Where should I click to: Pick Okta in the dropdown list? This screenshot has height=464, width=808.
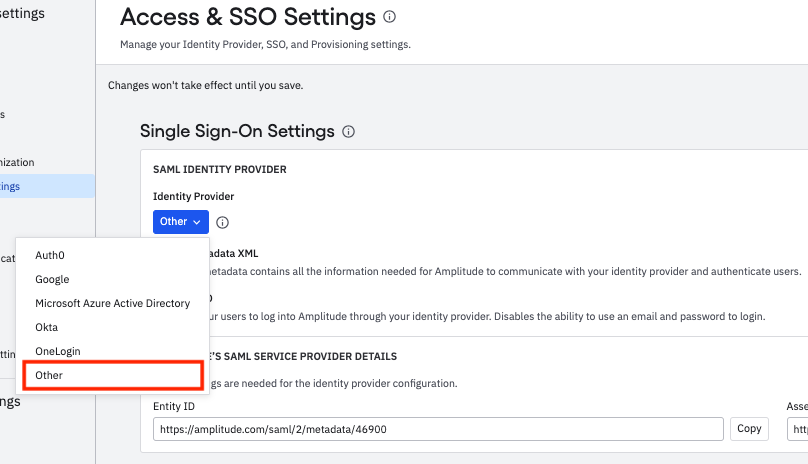(47, 327)
